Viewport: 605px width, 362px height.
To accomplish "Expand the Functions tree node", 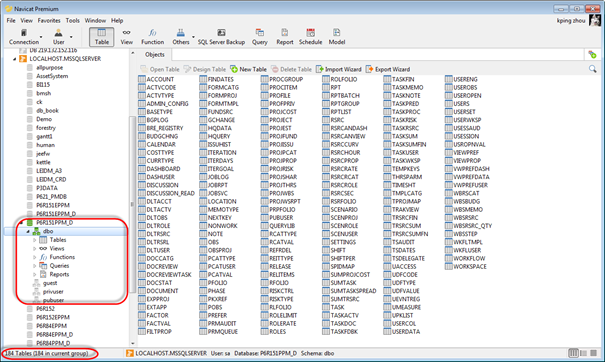I will [34, 257].
